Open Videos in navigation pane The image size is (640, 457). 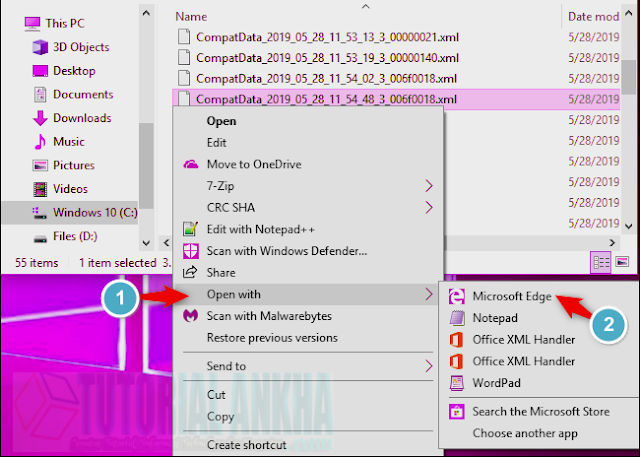tap(70, 189)
